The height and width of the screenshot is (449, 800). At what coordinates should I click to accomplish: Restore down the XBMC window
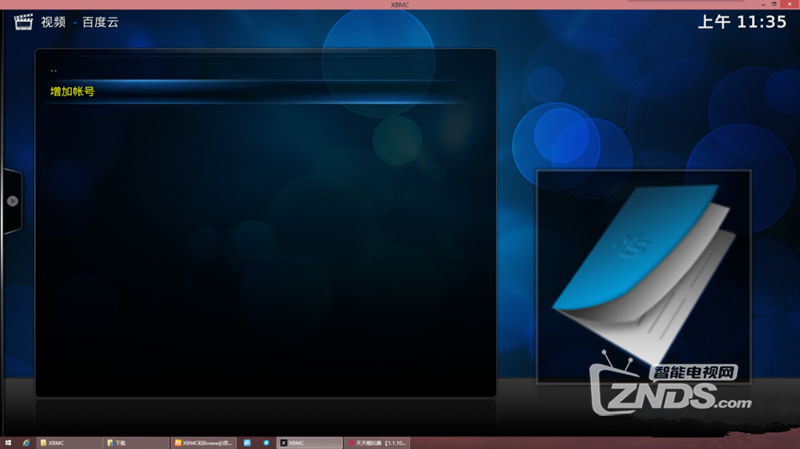[x=774, y=4]
